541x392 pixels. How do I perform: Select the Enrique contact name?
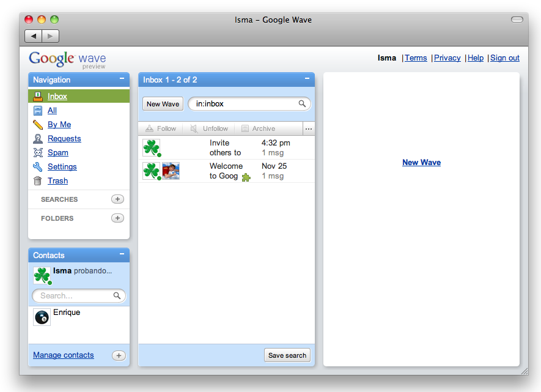coord(67,312)
